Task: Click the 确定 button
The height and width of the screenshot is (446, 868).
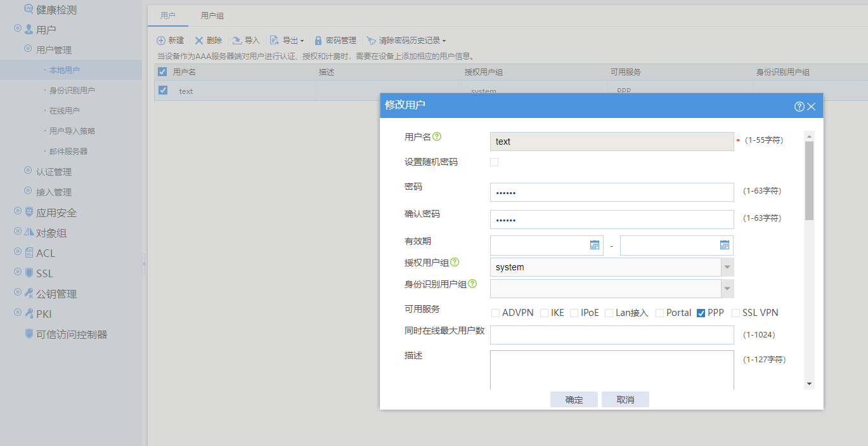Action: (574, 400)
